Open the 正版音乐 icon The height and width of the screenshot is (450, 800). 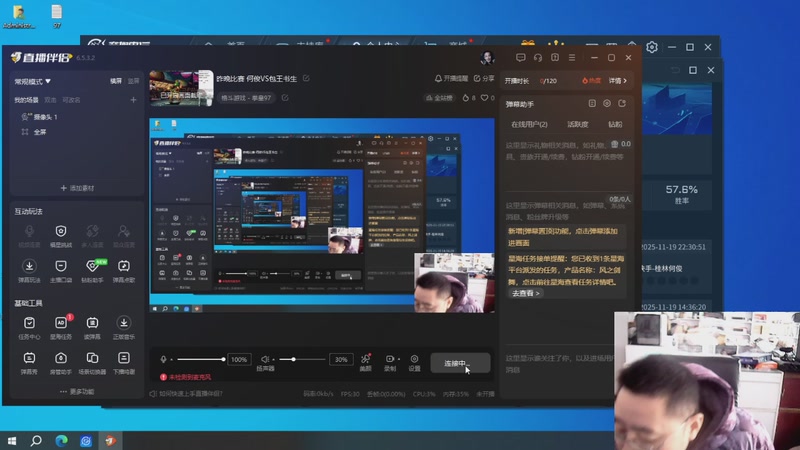(124, 322)
